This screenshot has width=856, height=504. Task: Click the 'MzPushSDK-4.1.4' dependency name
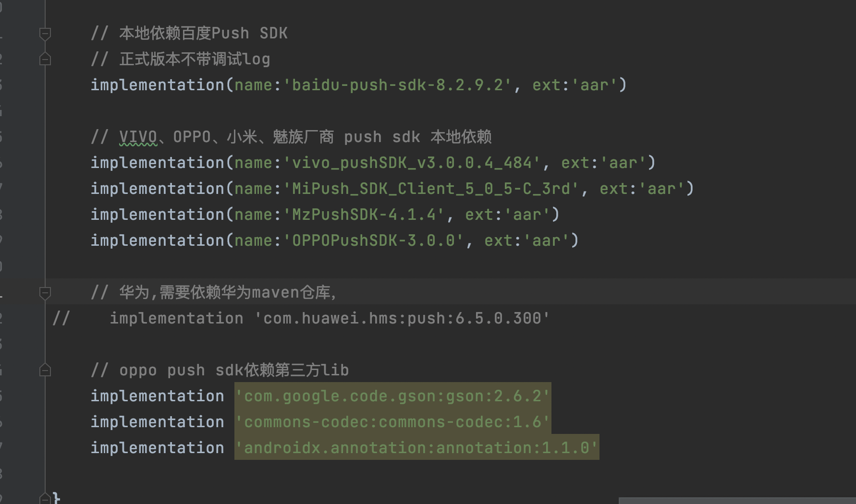click(x=364, y=215)
